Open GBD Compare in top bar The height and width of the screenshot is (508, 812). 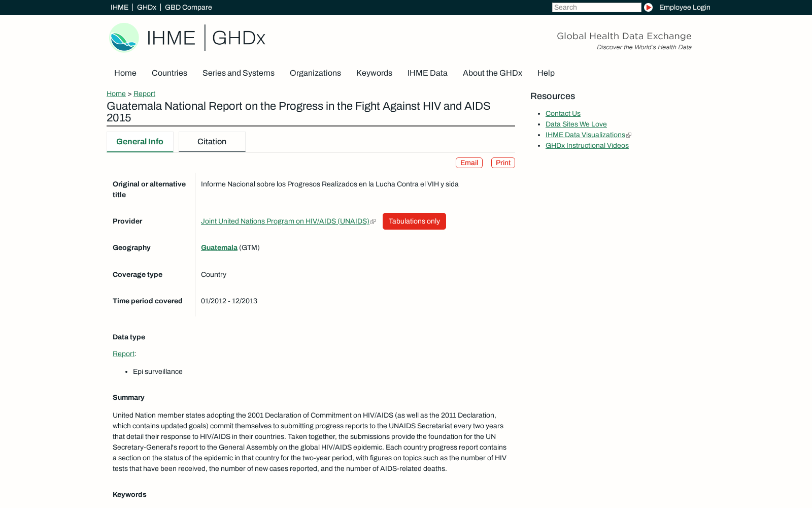(x=188, y=8)
